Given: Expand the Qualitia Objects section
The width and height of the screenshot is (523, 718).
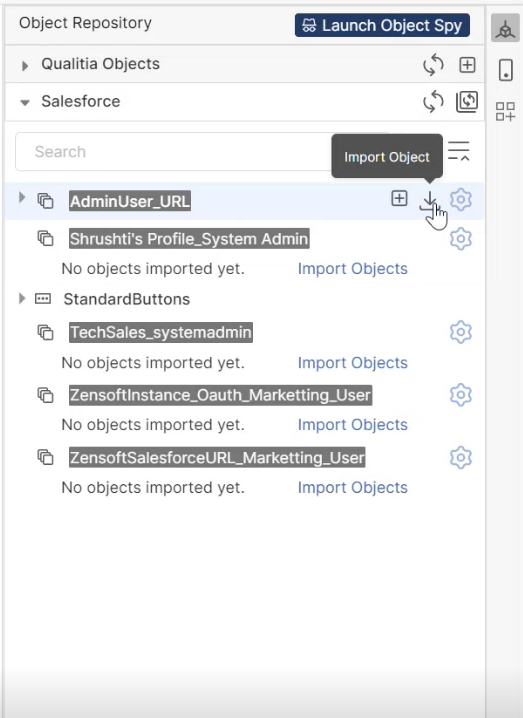Looking at the screenshot, I should [x=25, y=65].
